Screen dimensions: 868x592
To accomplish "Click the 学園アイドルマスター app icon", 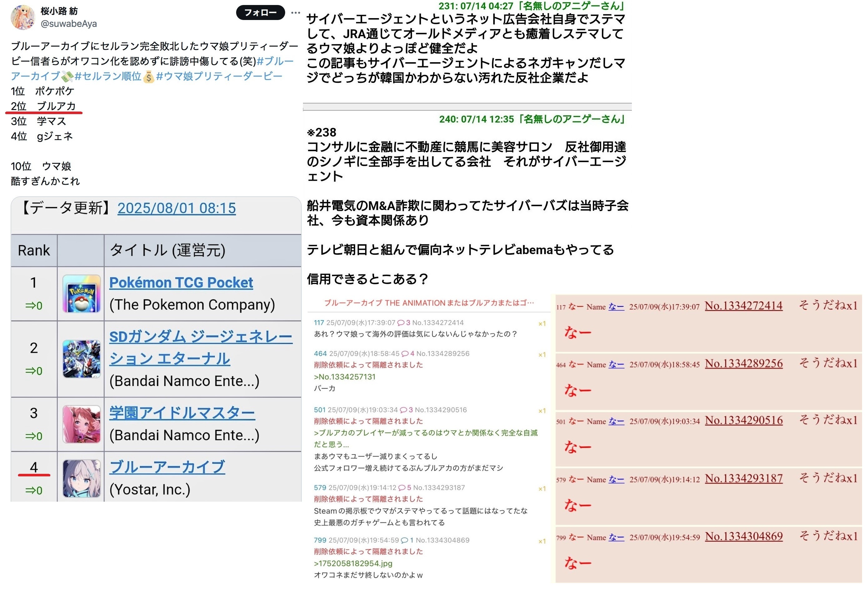I will 82,424.
